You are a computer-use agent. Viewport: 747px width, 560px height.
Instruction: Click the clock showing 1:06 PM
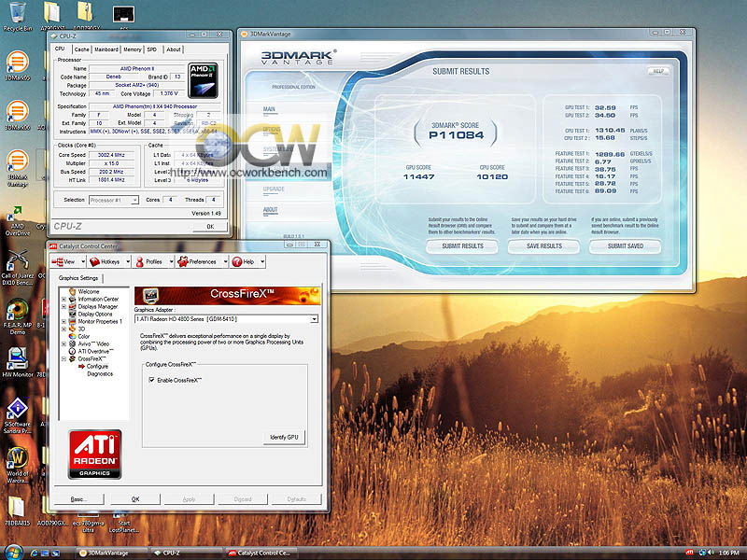tap(729, 553)
